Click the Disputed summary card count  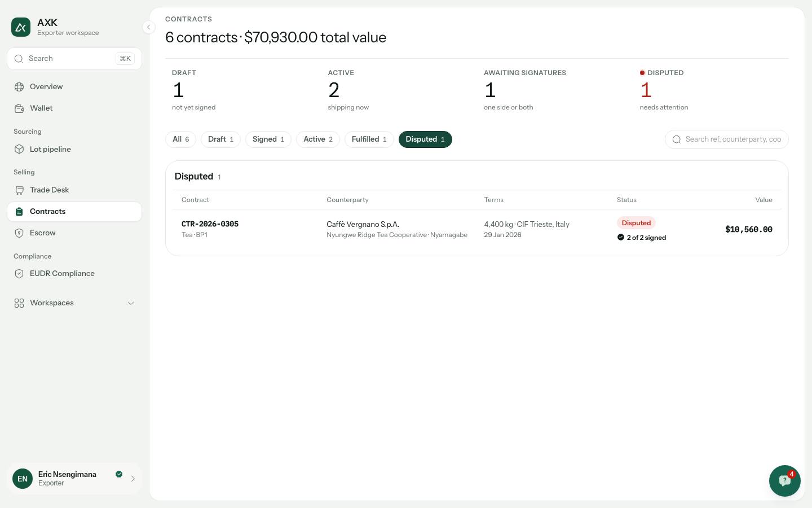click(646, 90)
